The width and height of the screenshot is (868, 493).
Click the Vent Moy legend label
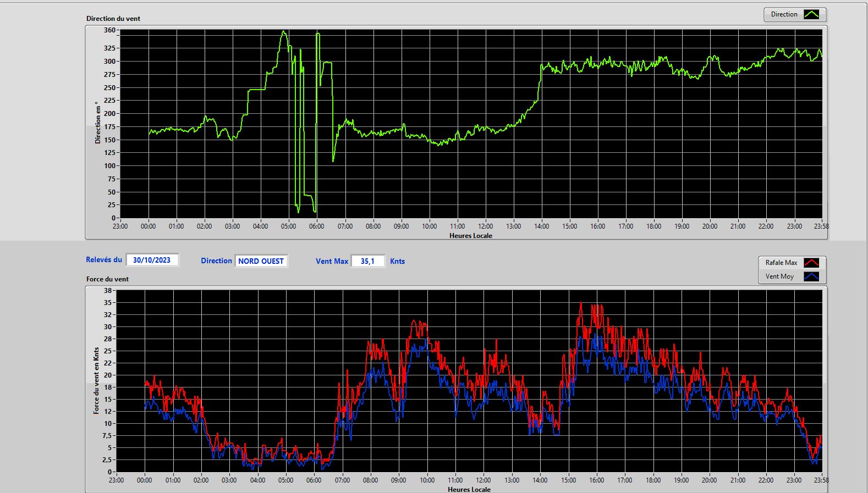click(x=779, y=276)
